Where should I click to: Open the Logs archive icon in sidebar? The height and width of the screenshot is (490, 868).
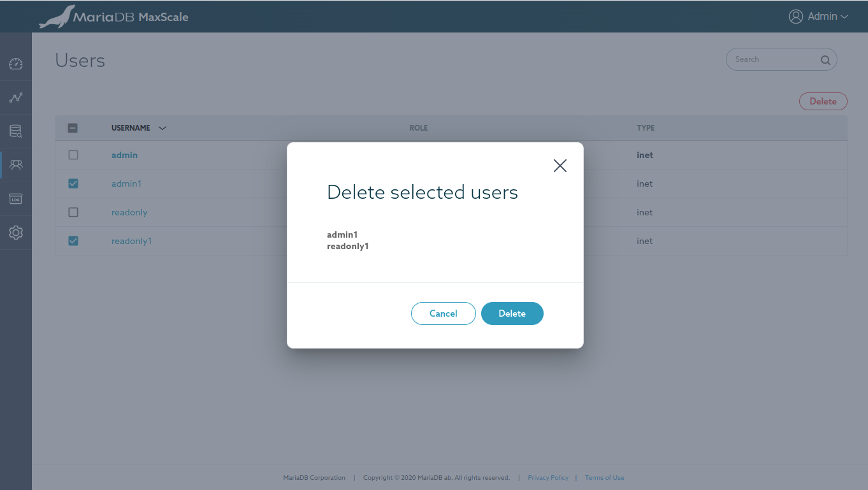point(16,199)
